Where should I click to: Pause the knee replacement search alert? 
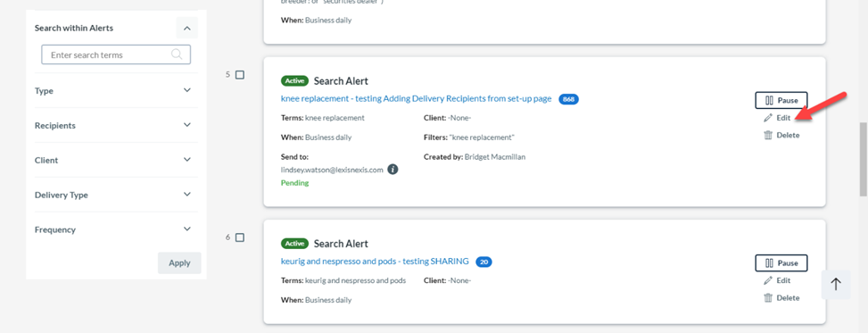(781, 100)
